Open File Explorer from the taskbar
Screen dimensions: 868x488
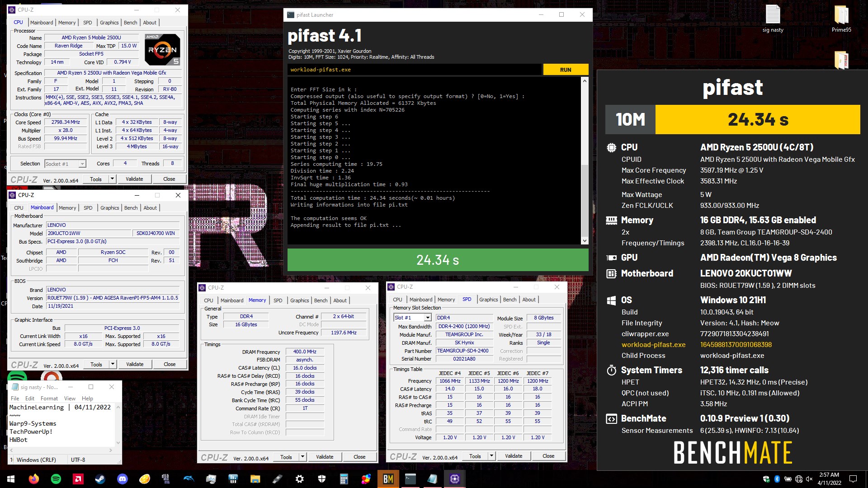click(255, 479)
